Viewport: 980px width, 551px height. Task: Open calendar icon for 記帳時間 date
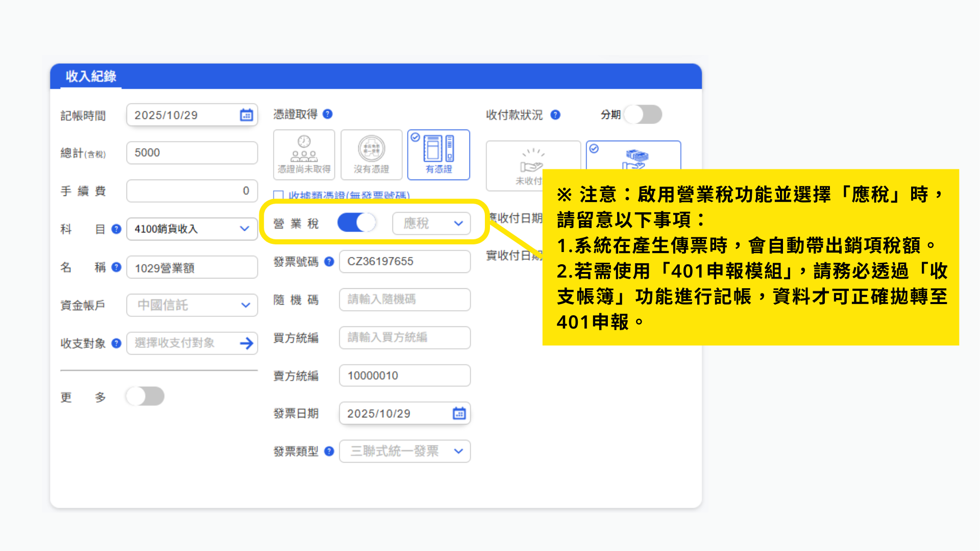pos(246,115)
